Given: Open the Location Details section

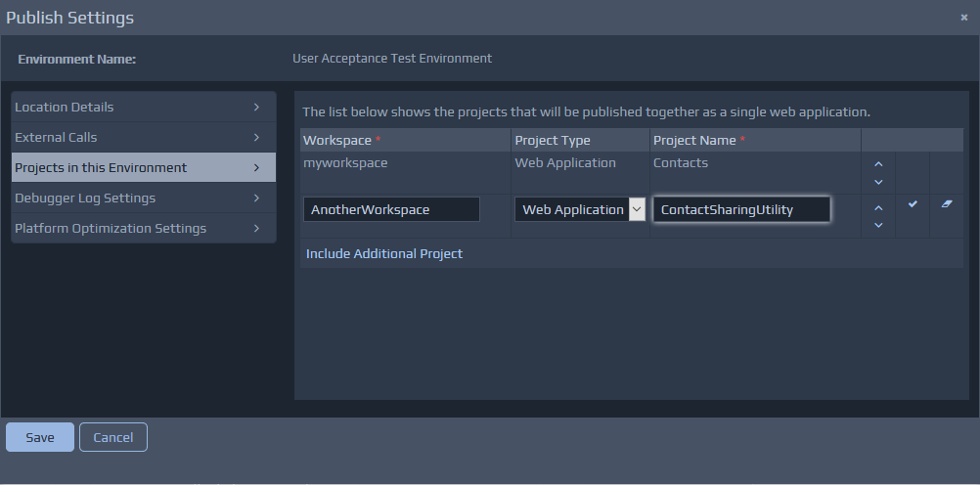Looking at the screenshot, I should (65, 107).
